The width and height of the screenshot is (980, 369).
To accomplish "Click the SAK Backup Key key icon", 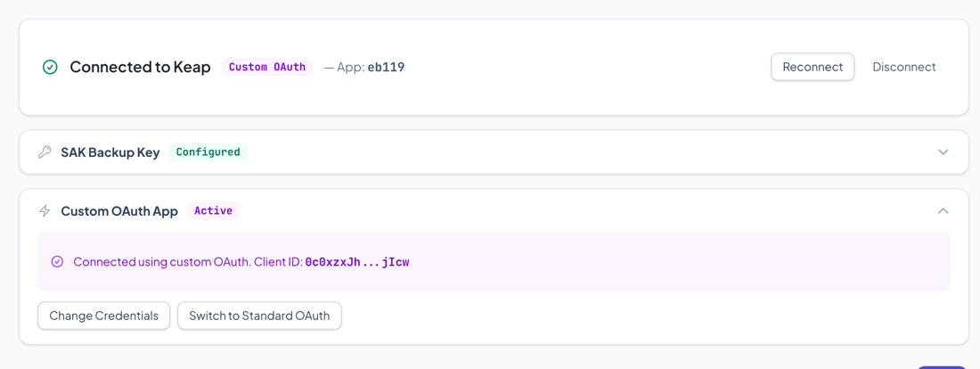I will (x=45, y=152).
